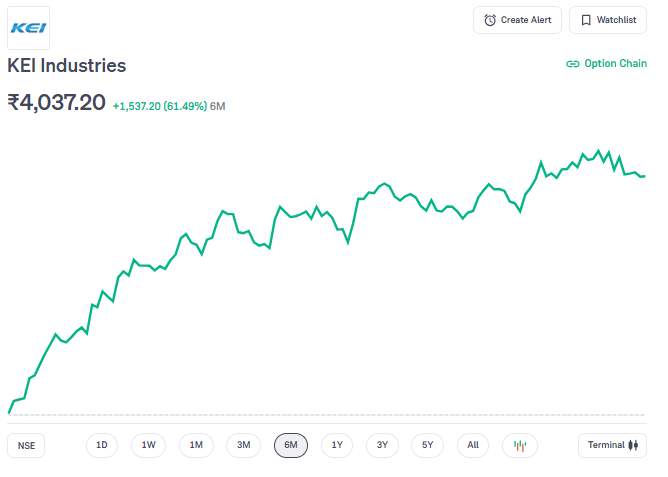The width and height of the screenshot is (668, 477).
Task: Open the Option Chain link
Action: click(607, 64)
